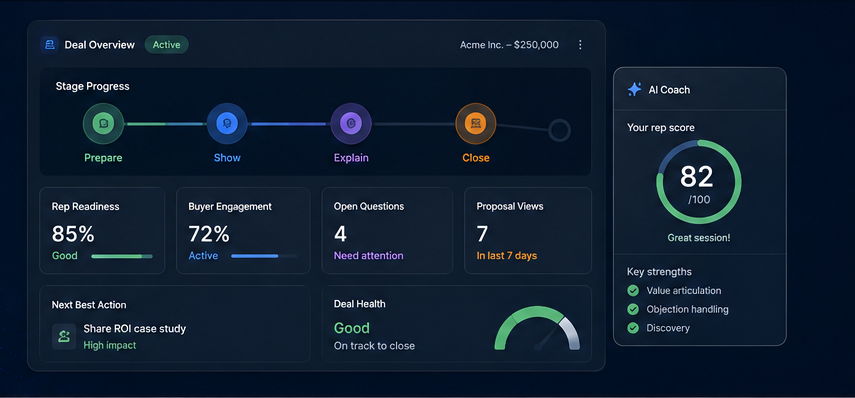The width and height of the screenshot is (855, 398).
Task: Click the Buyer Engagement blue progress bar
Action: click(x=264, y=256)
